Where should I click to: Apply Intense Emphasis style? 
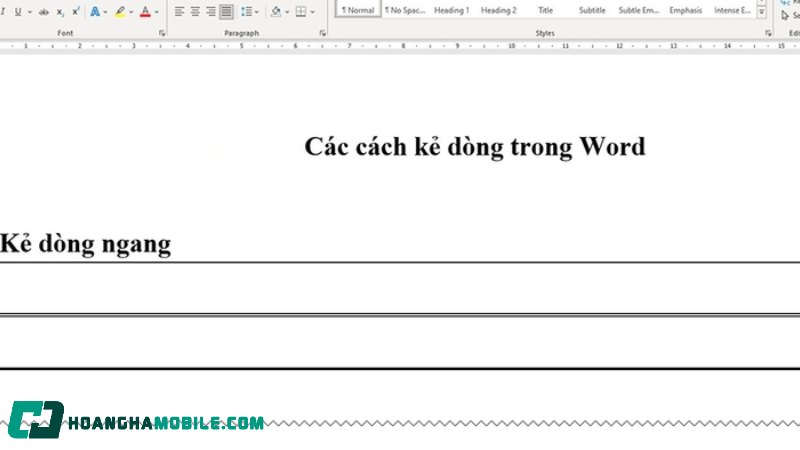[732, 9]
